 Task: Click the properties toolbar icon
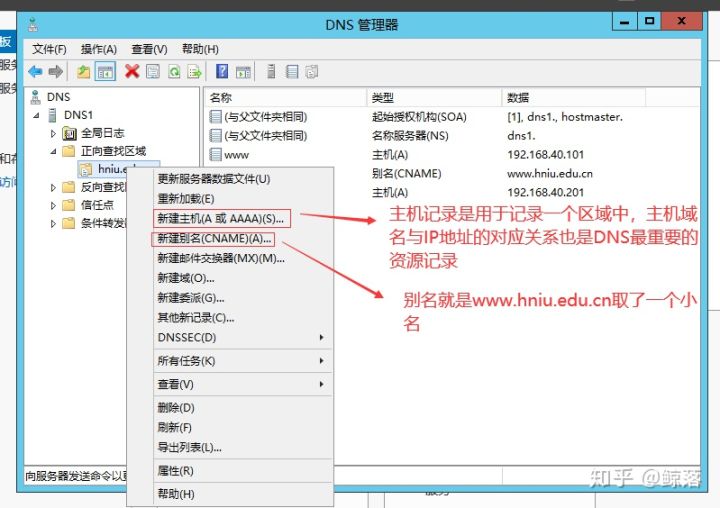[x=153, y=72]
